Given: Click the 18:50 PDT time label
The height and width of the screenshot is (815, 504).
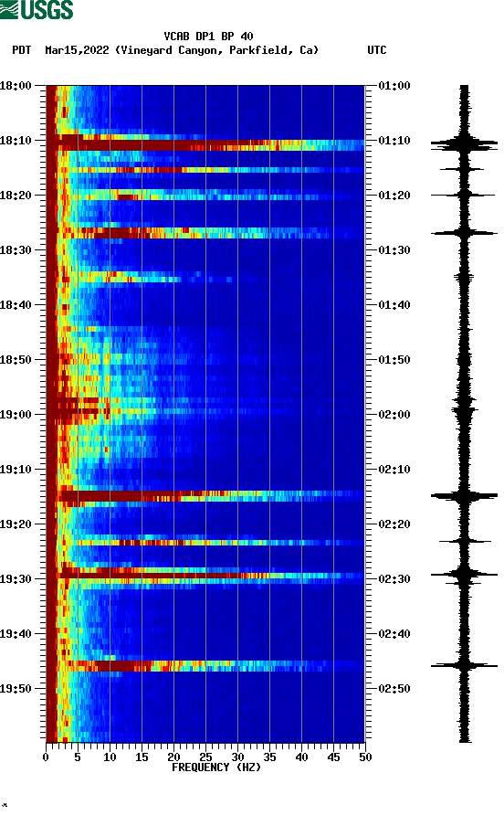Looking at the screenshot, I should coord(16,360).
